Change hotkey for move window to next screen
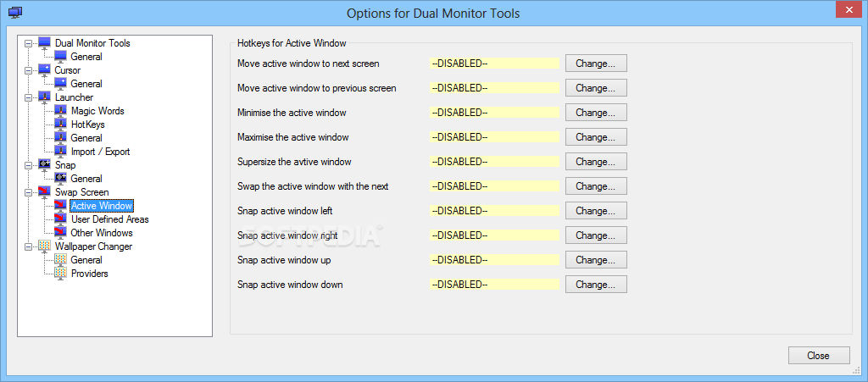The height and width of the screenshot is (382, 868). pos(596,64)
